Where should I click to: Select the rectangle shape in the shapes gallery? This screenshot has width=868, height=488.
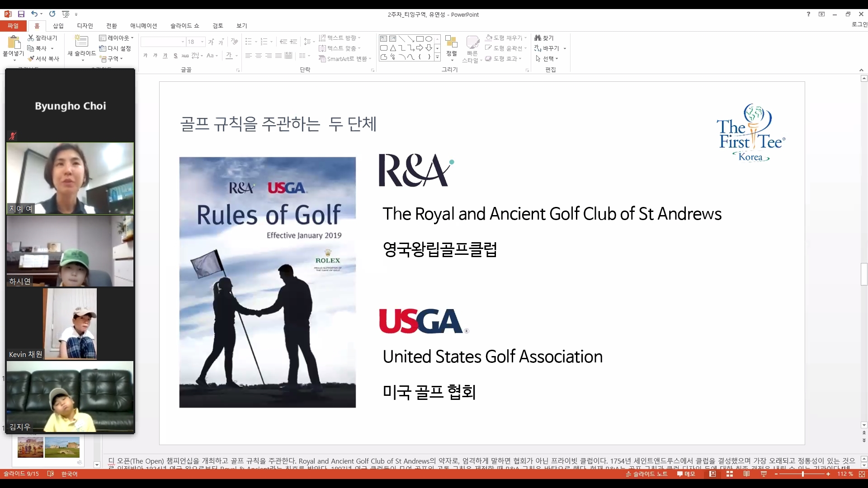pos(420,39)
